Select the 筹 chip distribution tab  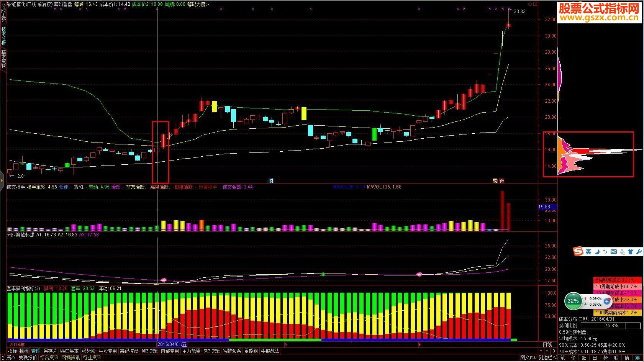(638, 358)
